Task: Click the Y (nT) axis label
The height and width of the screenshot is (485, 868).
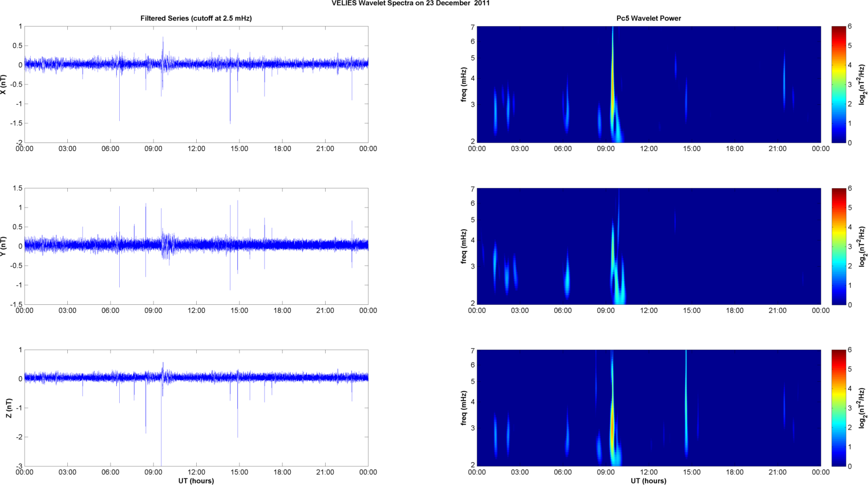Action: pos(4,246)
